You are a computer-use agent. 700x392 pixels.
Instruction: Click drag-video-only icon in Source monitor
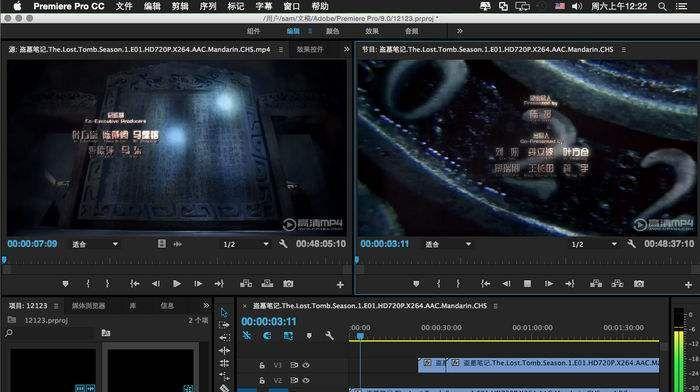162,244
